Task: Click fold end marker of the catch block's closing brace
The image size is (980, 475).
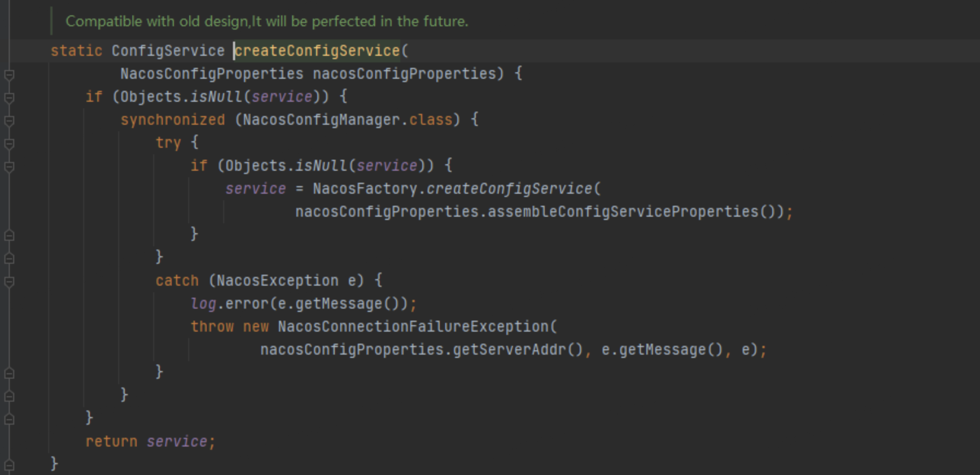Action: click(x=9, y=373)
